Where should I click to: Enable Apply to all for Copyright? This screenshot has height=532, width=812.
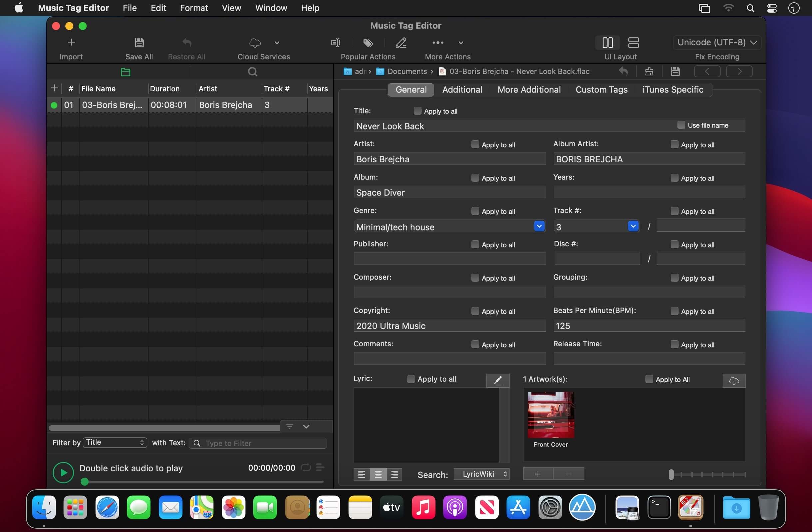[475, 311]
